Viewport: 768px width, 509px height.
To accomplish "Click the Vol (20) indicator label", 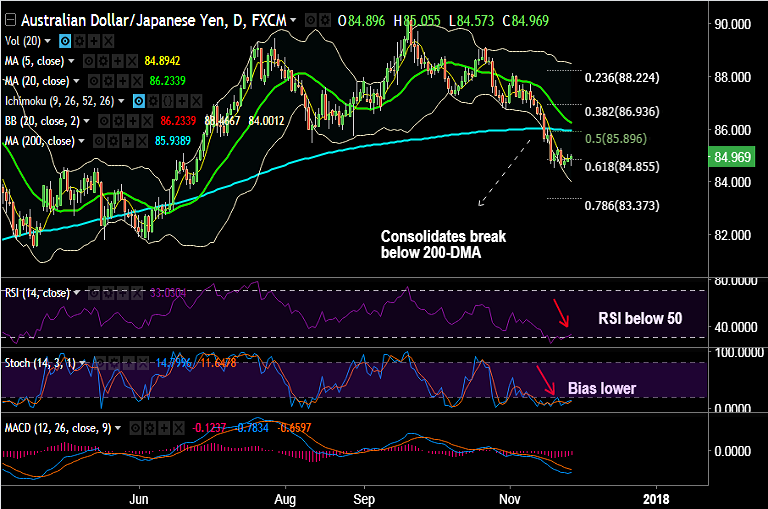I will (x=23, y=41).
